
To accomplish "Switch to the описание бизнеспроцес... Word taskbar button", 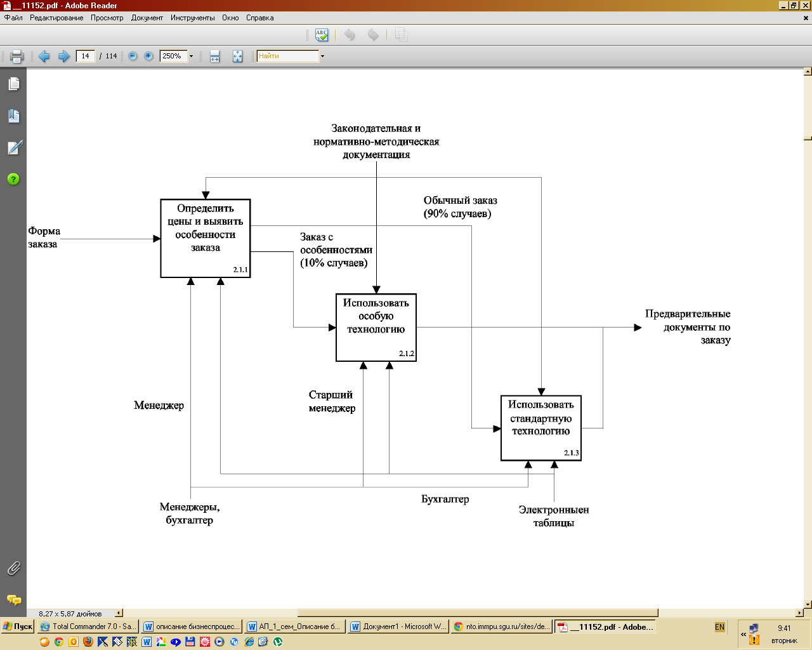I will click(x=192, y=627).
